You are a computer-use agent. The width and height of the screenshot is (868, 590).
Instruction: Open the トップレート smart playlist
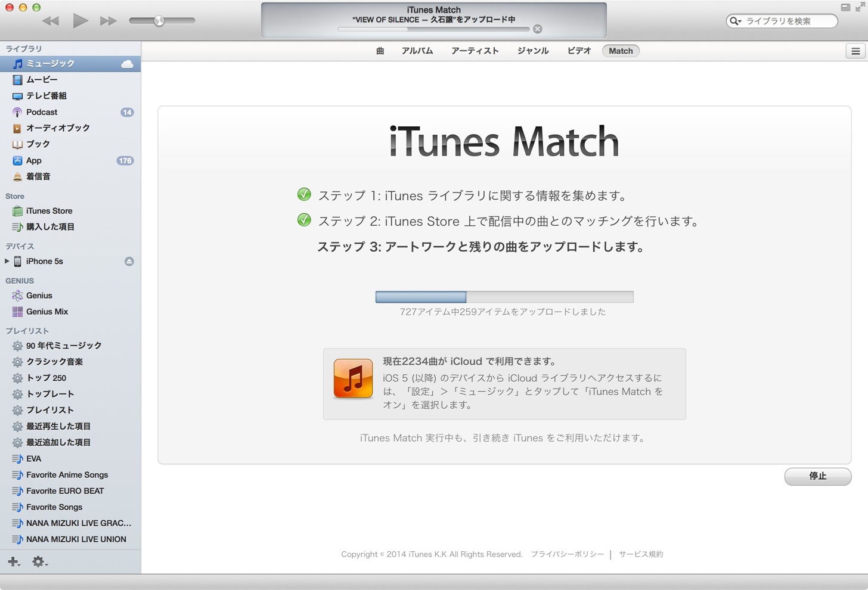tap(70, 394)
